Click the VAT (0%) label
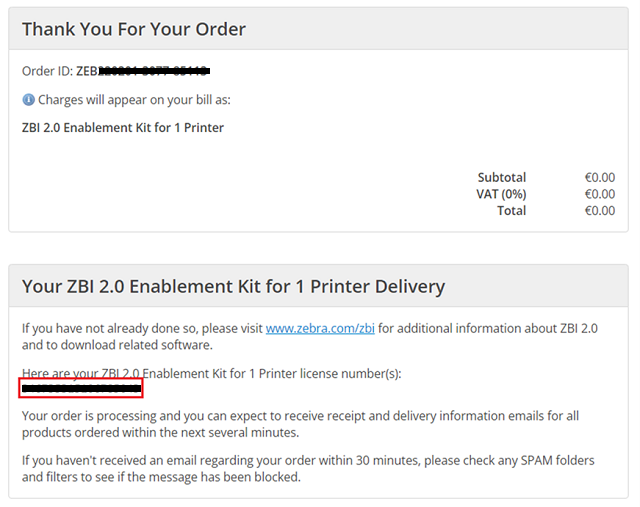The image size is (640, 507). pos(501,194)
